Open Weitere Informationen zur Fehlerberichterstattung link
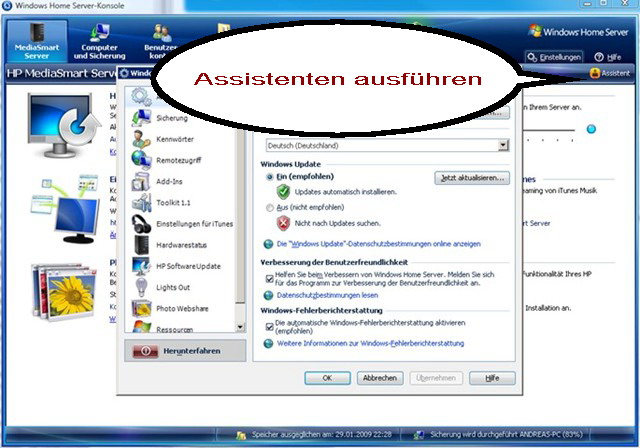This screenshot has height=448, width=640. tap(371, 343)
